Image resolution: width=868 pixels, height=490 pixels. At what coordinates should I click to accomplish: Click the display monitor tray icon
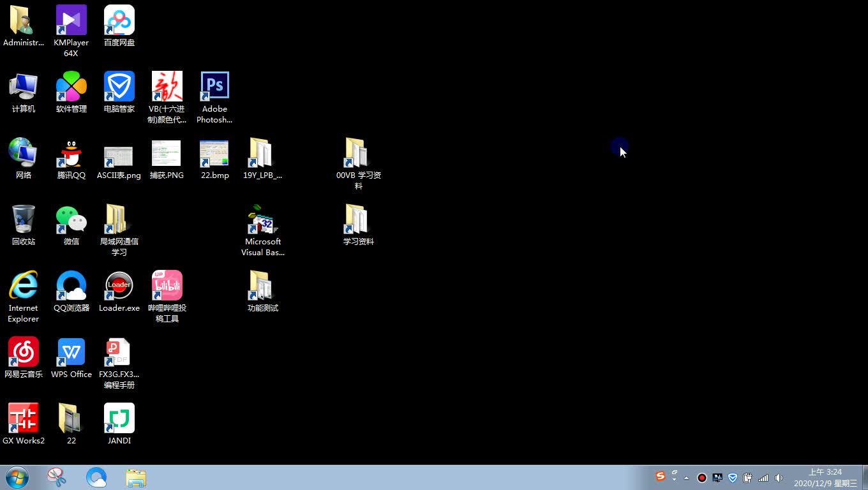pyautogui.click(x=717, y=478)
